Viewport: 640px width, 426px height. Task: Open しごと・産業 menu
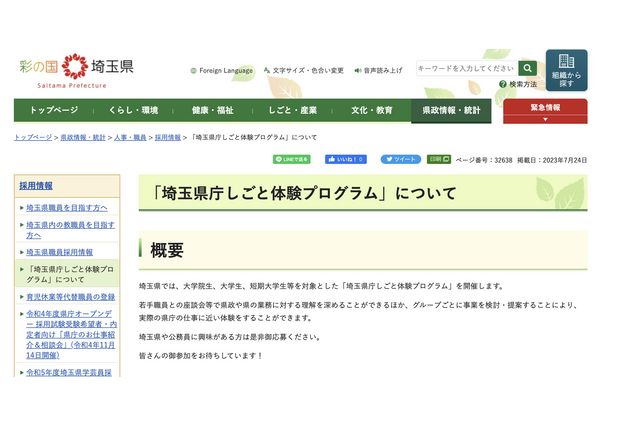[x=292, y=110]
